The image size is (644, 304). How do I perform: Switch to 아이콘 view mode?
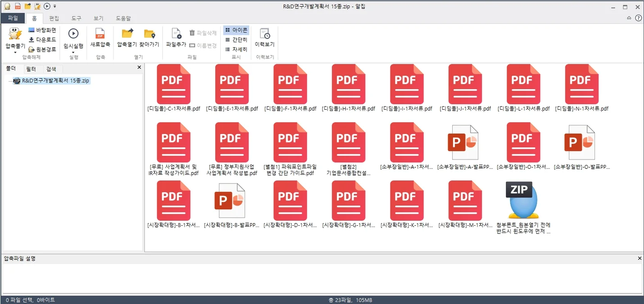tap(236, 30)
